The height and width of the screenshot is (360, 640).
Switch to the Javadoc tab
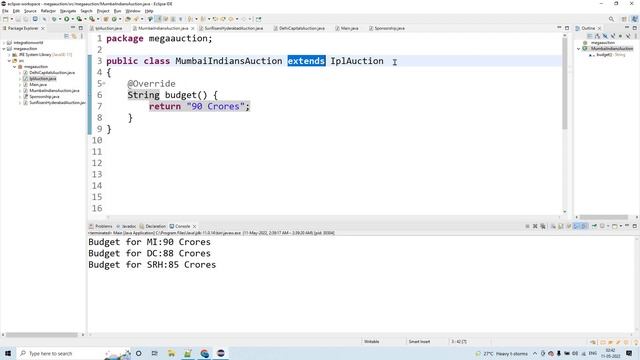tap(126, 226)
